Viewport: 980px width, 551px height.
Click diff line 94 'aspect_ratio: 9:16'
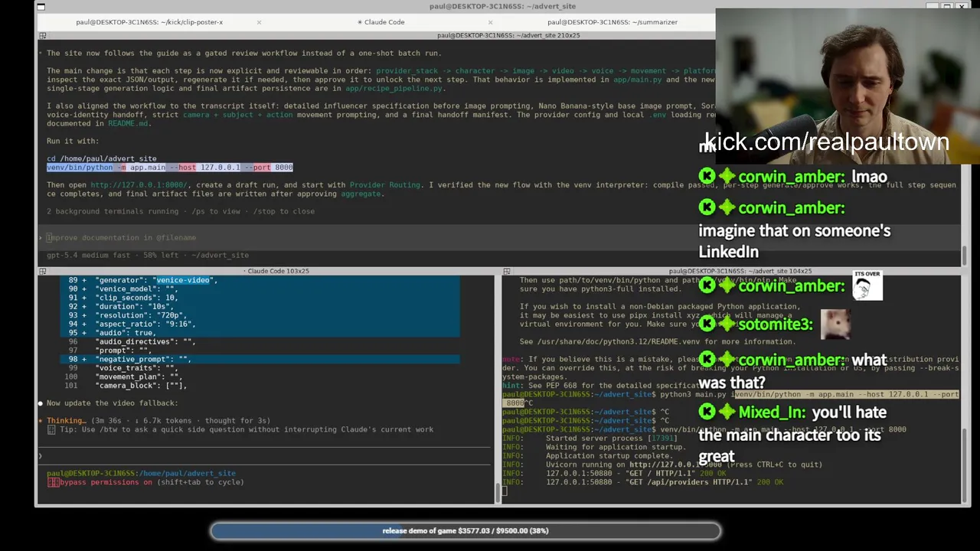click(x=260, y=324)
